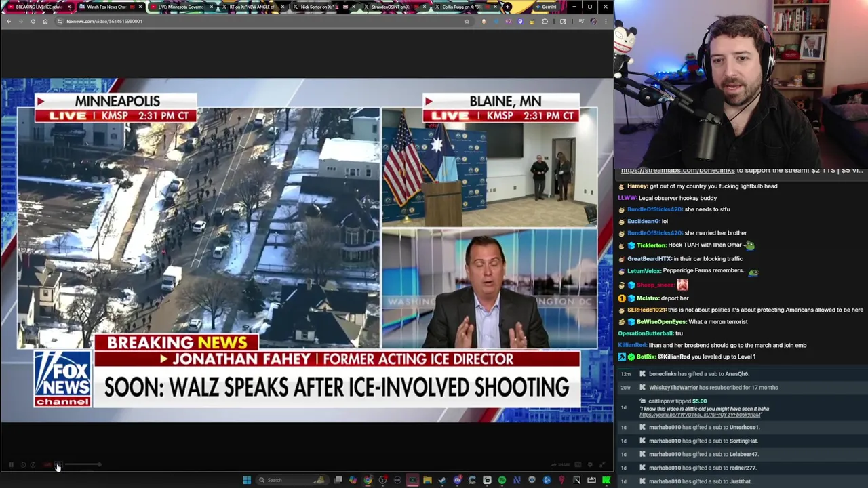
Task: Click the Gemini button in the tab bar
Action: (547, 7)
